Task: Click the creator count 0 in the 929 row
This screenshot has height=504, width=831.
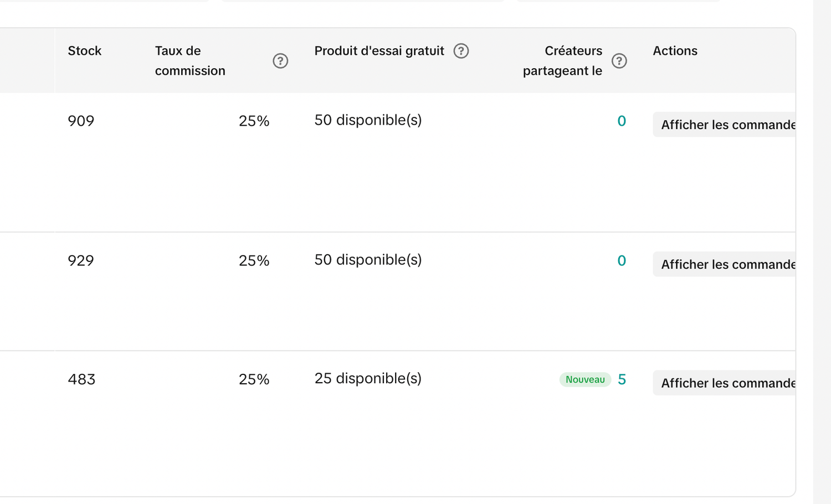Action: click(622, 261)
